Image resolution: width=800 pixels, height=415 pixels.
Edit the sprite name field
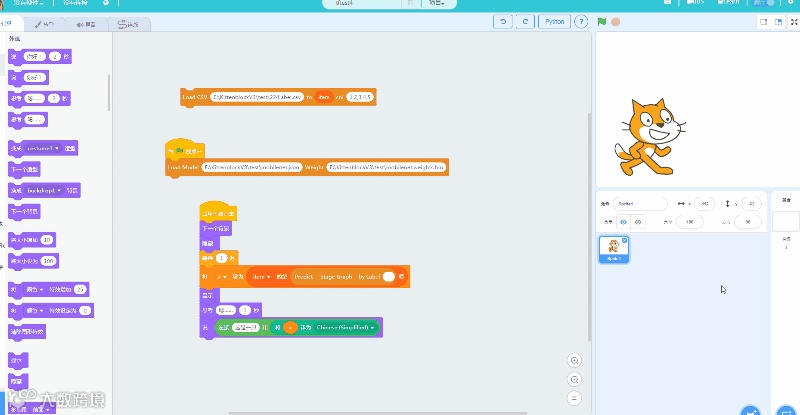640,204
